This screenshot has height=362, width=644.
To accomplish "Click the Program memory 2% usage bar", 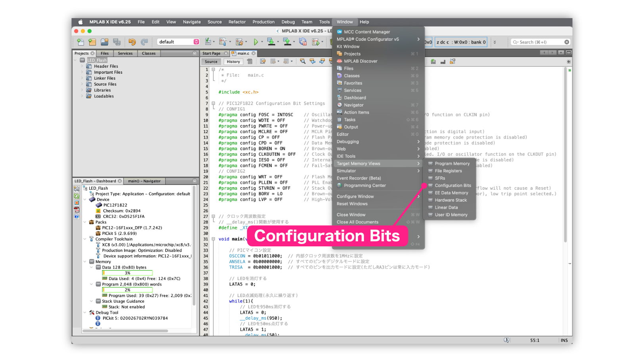I will [x=127, y=290].
